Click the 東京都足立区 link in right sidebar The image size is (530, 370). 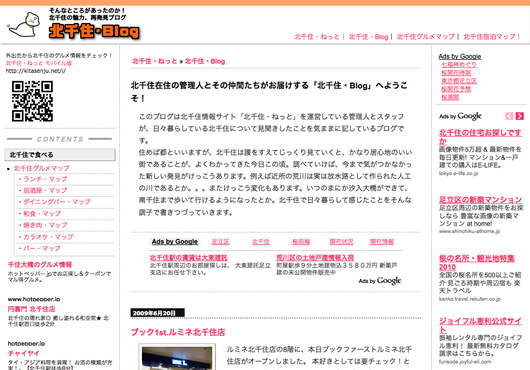(x=459, y=81)
